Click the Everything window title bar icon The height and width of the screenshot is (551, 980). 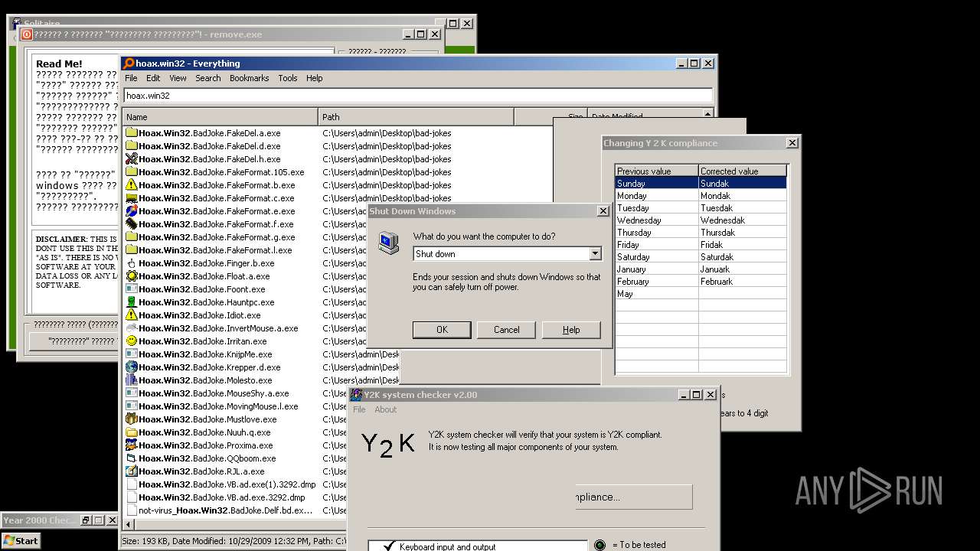click(129, 64)
